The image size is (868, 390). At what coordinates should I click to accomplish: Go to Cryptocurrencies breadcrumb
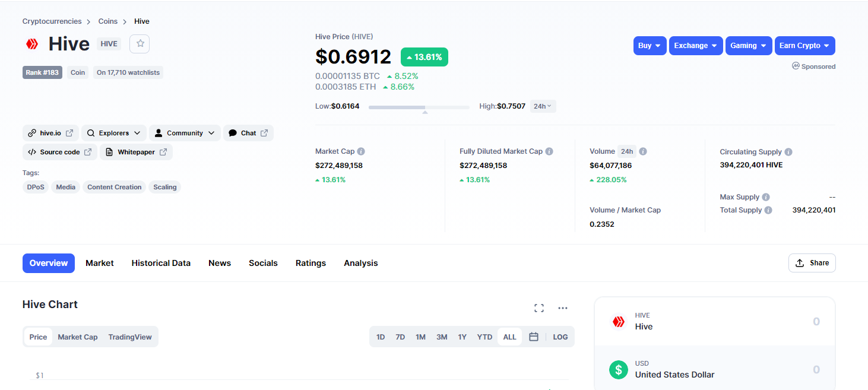(52, 21)
